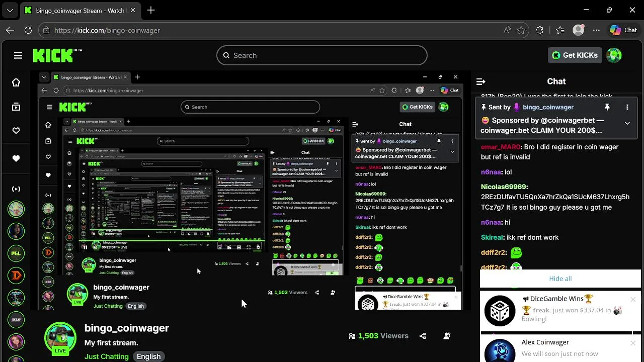
Task: Open Copilot Chat in browser toolbar
Action: tap(624, 30)
